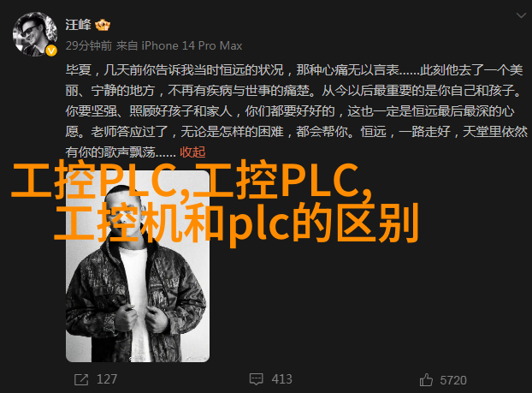
Task: Click the 29分钟前 timestamp
Action: (89, 45)
